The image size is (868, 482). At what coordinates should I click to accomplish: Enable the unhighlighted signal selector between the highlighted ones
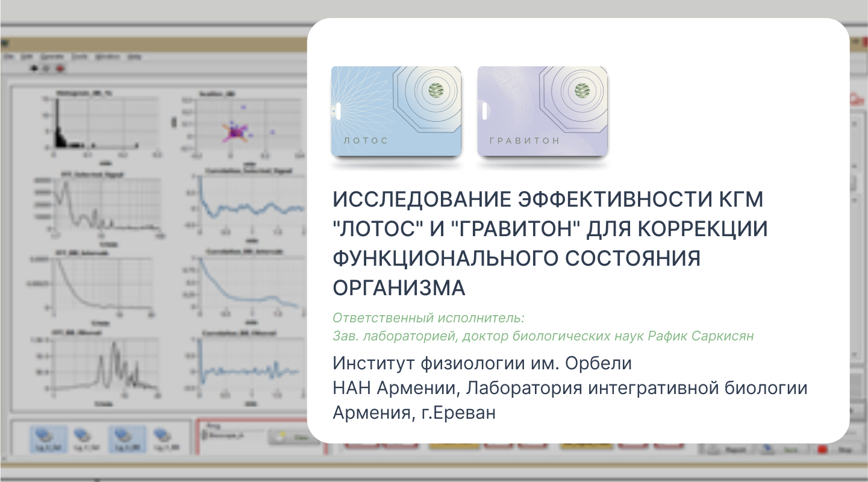click(x=83, y=438)
